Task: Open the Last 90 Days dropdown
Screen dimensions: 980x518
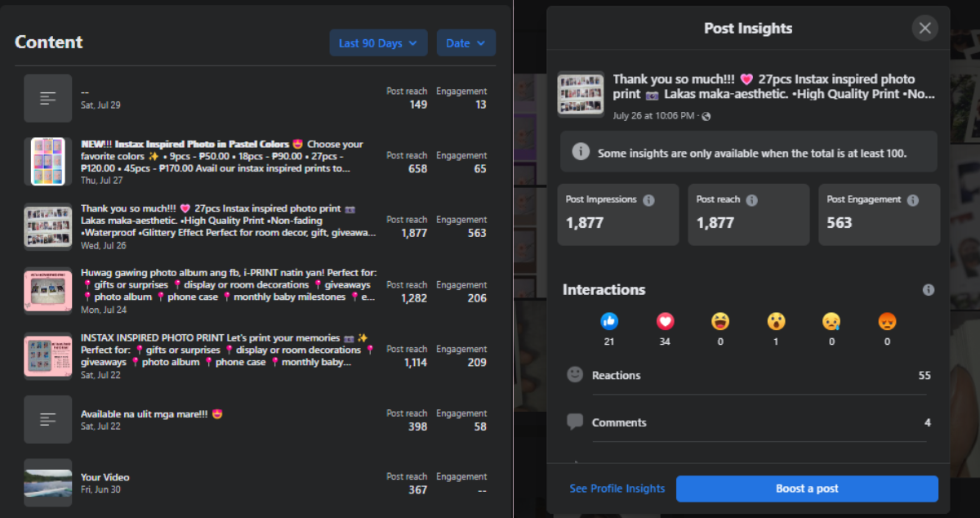Action: coord(378,43)
